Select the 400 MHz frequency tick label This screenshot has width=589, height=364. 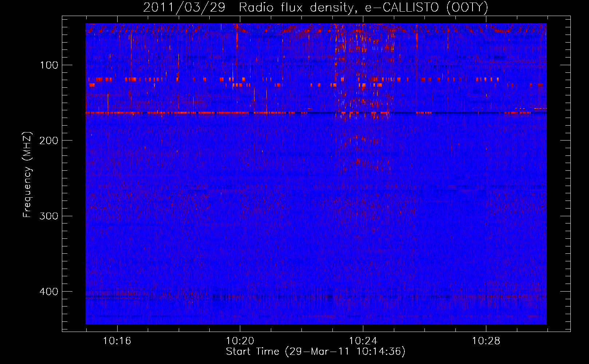pyautogui.click(x=49, y=292)
